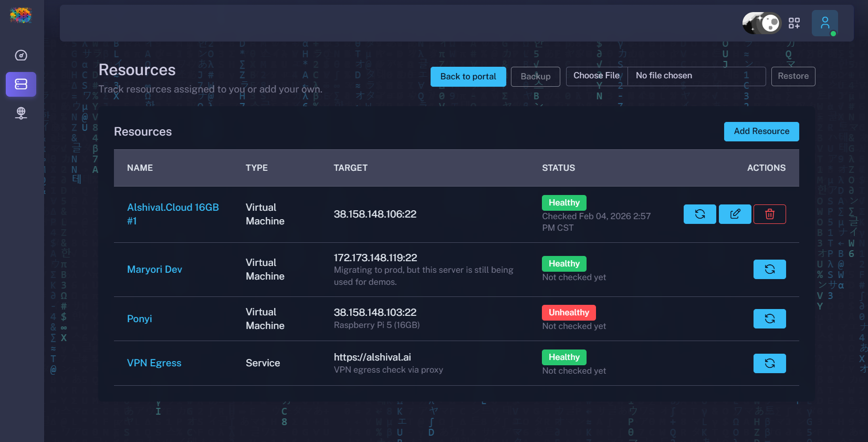Open the VPN Egress resource link
868x442 pixels.
coord(154,363)
